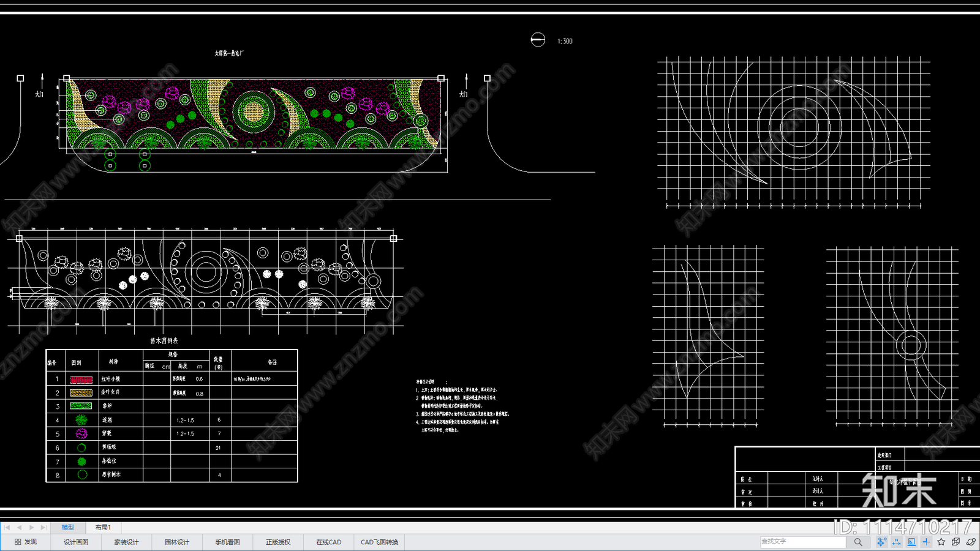Click the 3D cube view icon

956,542
